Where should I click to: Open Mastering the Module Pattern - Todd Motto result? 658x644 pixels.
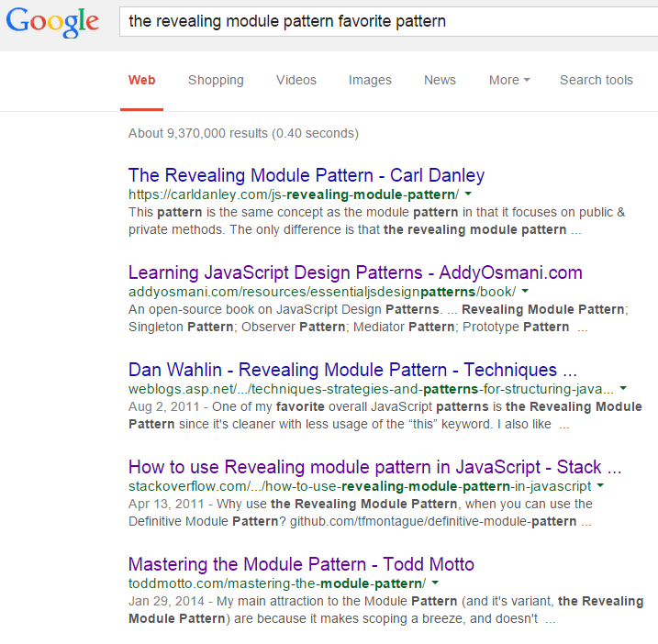point(301,564)
